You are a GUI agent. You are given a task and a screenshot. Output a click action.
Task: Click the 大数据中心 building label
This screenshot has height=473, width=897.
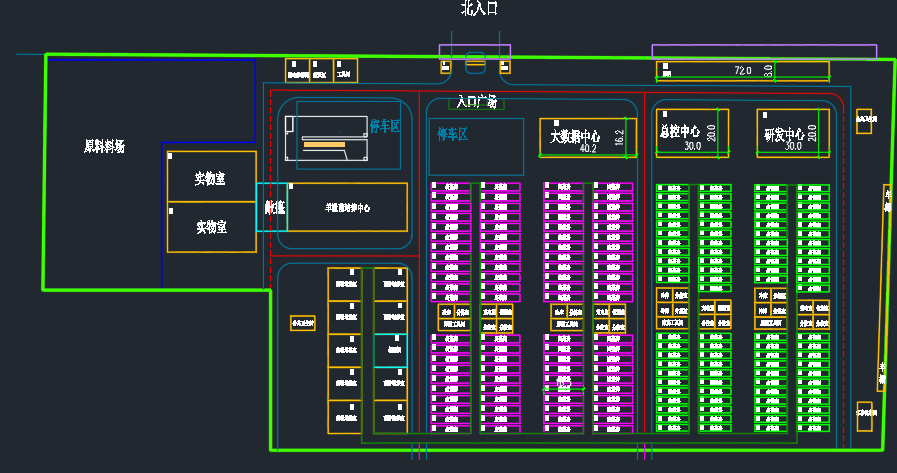point(574,135)
